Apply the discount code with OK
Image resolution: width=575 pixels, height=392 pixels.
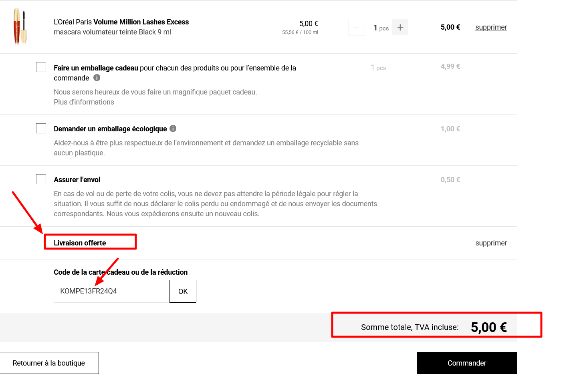tap(183, 291)
